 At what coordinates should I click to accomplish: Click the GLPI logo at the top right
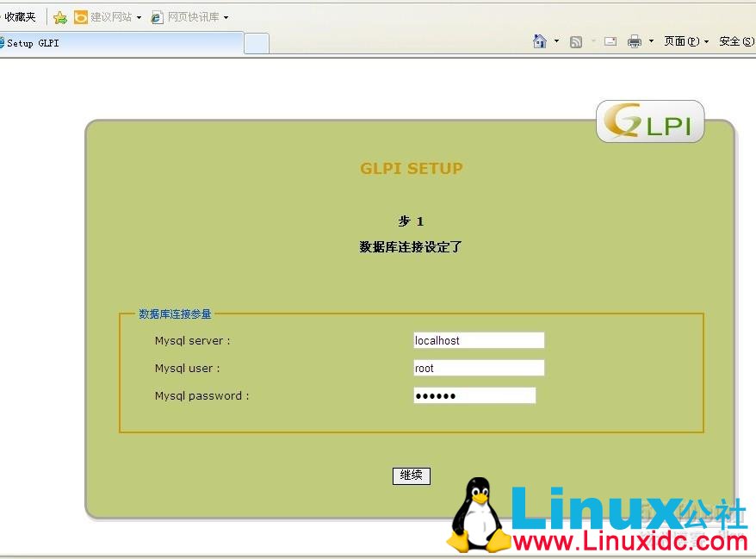pyautogui.click(x=650, y=122)
